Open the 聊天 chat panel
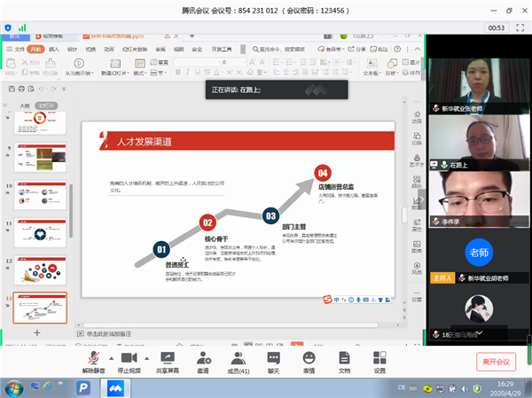532x398 pixels. click(x=273, y=359)
